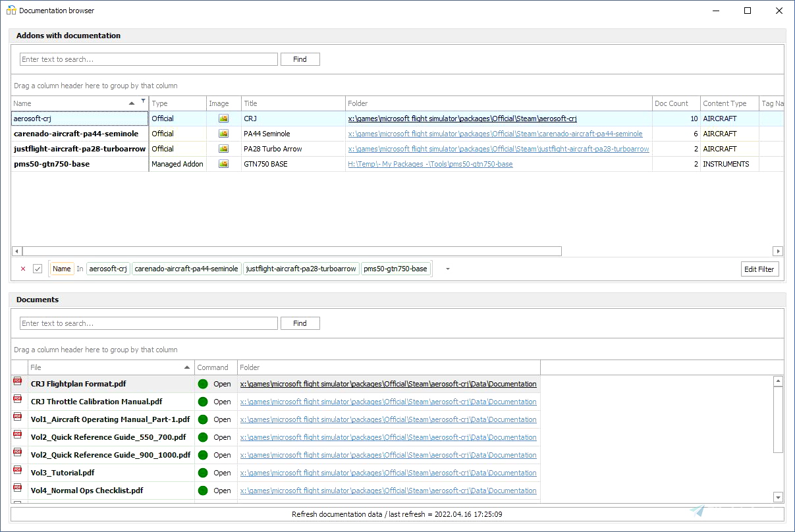Click carenado-aircraft-pa44-seminole value in filter bar
The image size is (795, 532).
186,269
